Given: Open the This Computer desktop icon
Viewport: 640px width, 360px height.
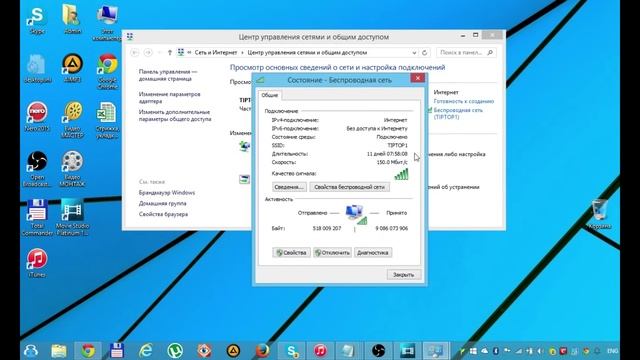Looking at the screenshot, I should (x=107, y=22).
